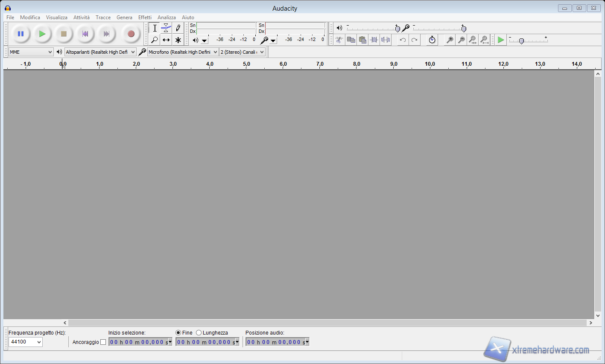
Task: Select the Fine radio button
Action: coord(178,333)
